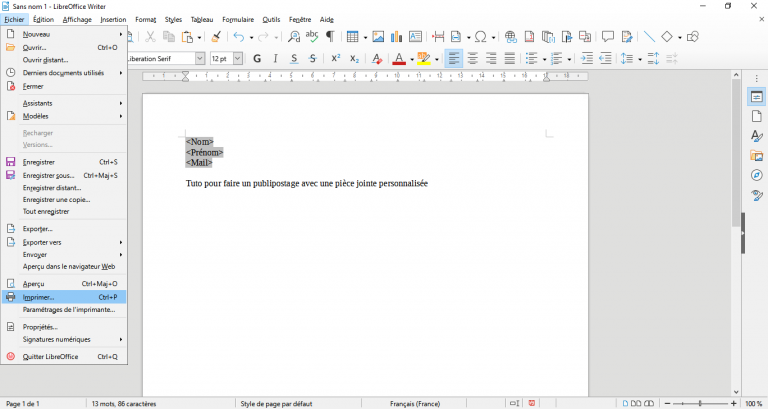Click the Insert Hyperlink globe icon
The width and height of the screenshot is (768, 409).
(x=510, y=37)
